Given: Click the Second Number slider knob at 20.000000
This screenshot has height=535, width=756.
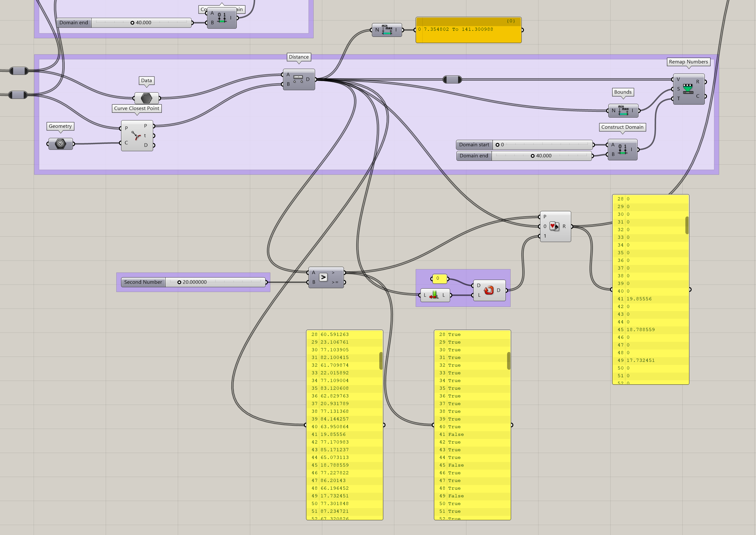Looking at the screenshot, I should pos(179,282).
